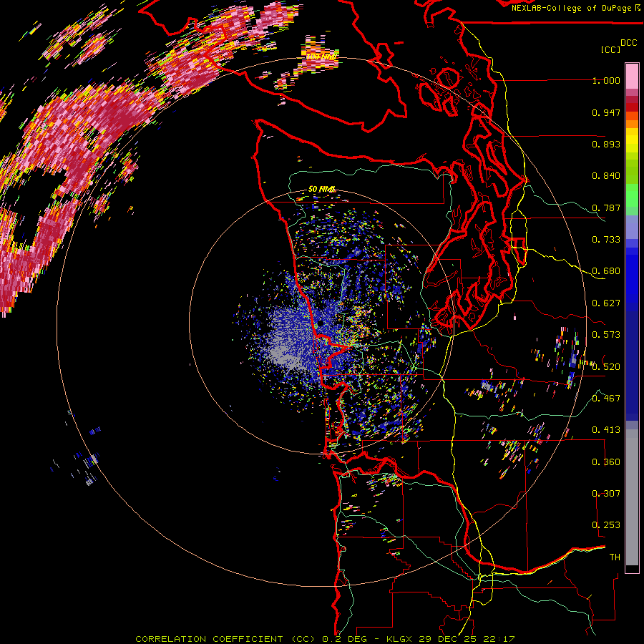Click the 22:17 timestamp in the caption
This screenshot has height=644, width=644.
pyautogui.click(x=499, y=639)
